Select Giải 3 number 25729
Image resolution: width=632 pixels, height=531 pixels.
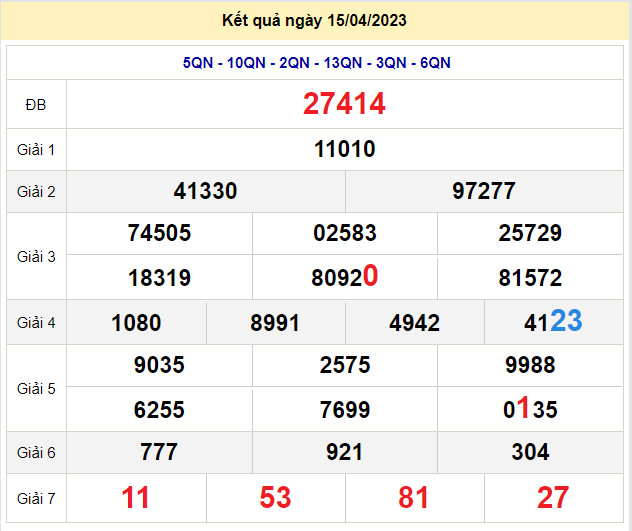click(530, 233)
